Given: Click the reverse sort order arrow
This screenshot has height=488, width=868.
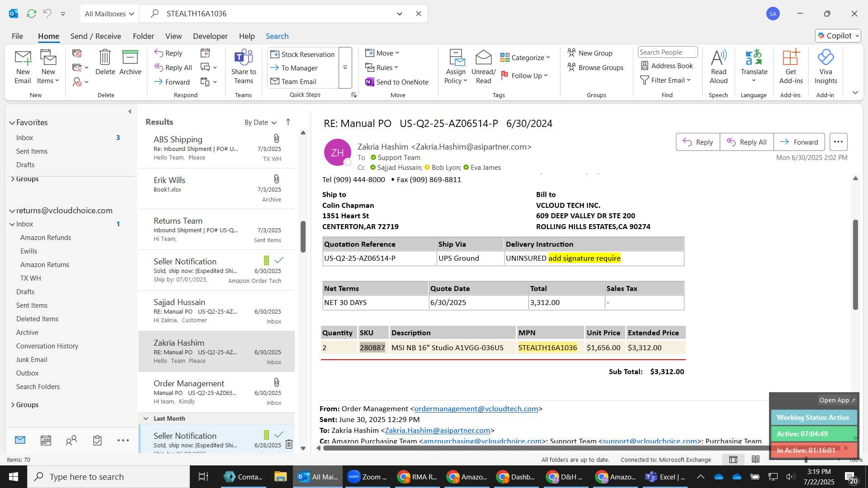Looking at the screenshot, I should tap(288, 122).
